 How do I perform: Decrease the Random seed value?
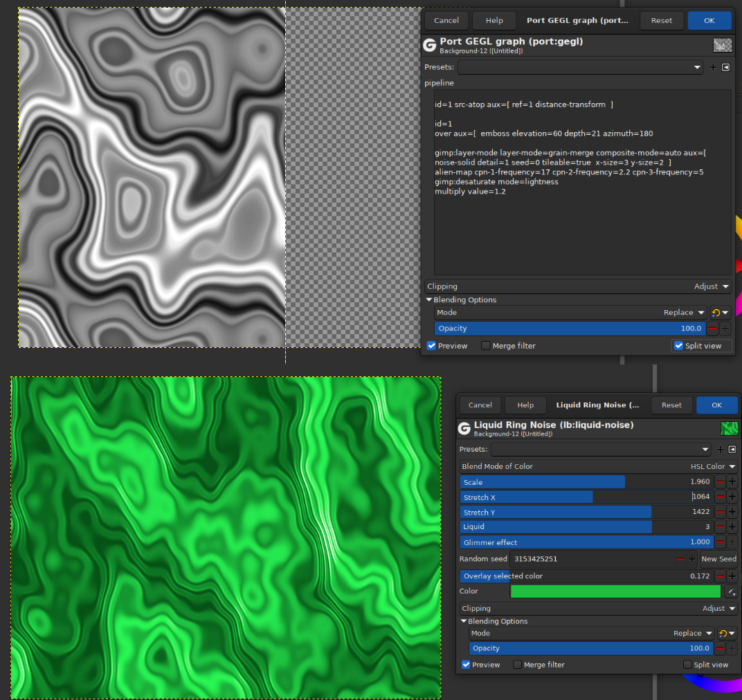tap(680, 559)
